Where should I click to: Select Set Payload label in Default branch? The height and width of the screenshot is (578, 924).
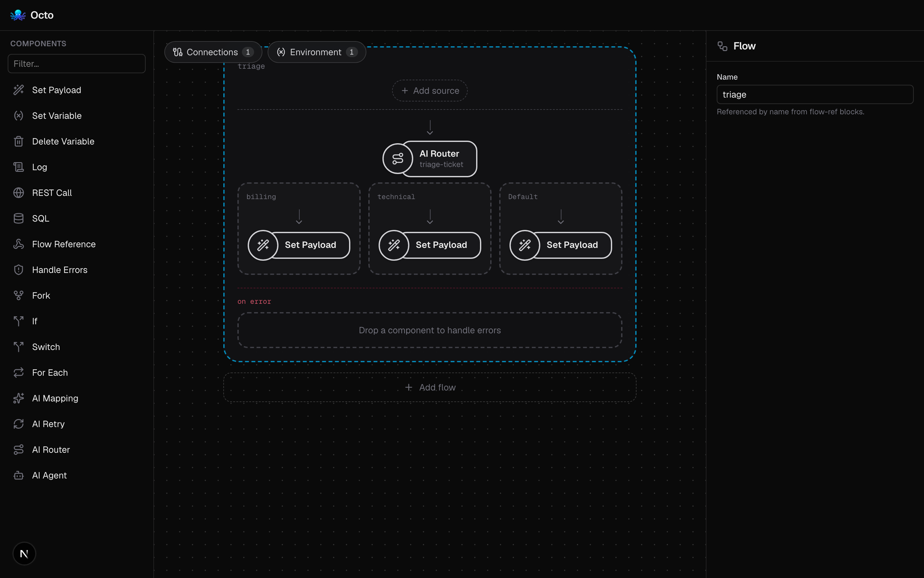tap(572, 245)
